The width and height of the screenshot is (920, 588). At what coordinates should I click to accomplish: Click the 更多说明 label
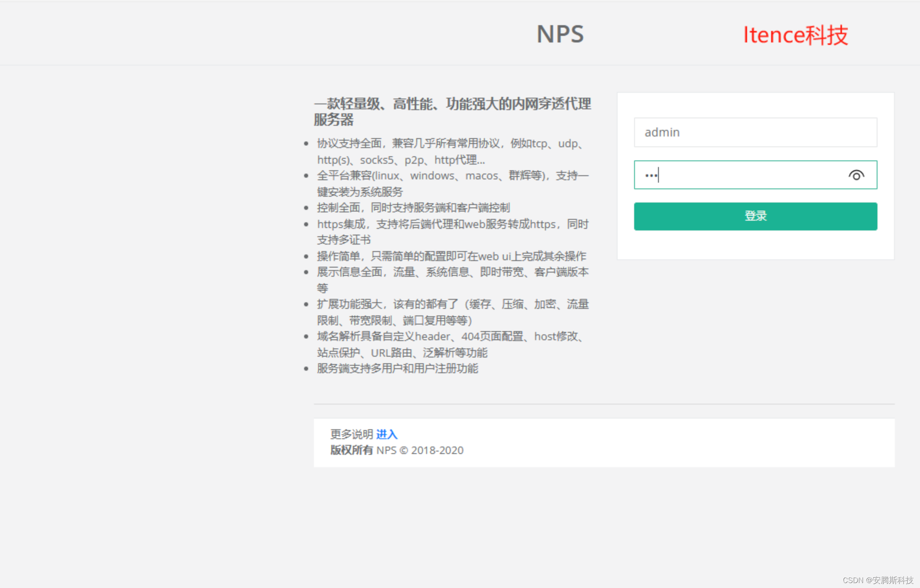coord(351,434)
